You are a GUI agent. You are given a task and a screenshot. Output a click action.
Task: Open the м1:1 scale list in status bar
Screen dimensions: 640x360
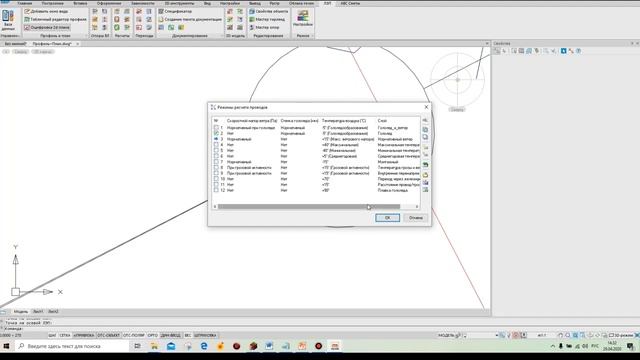point(542,335)
